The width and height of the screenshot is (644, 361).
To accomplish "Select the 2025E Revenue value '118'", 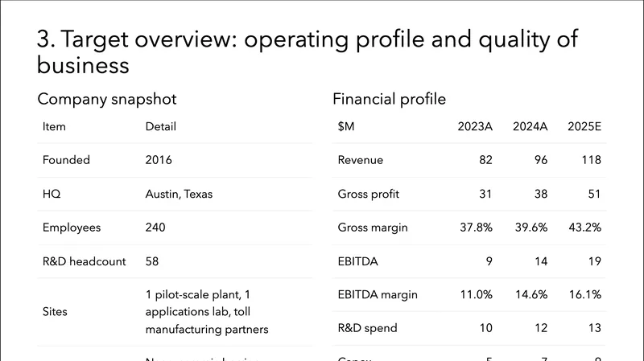I will coord(591,160).
